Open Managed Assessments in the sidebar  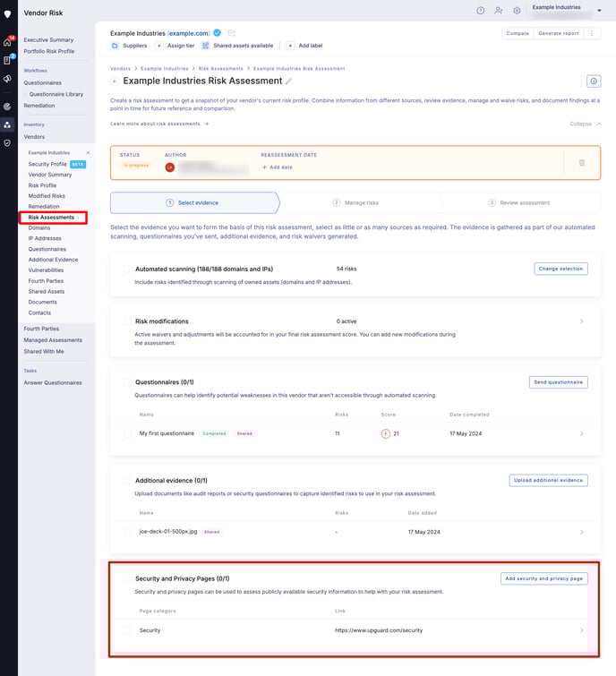click(x=53, y=340)
